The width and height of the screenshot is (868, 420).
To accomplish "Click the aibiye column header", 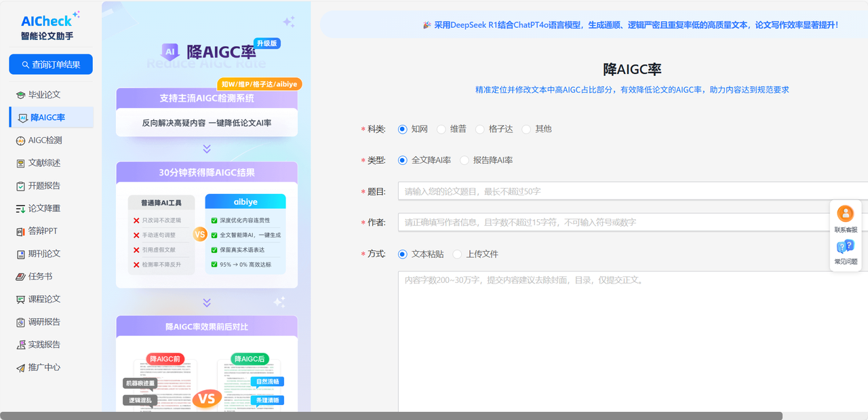I will [245, 202].
